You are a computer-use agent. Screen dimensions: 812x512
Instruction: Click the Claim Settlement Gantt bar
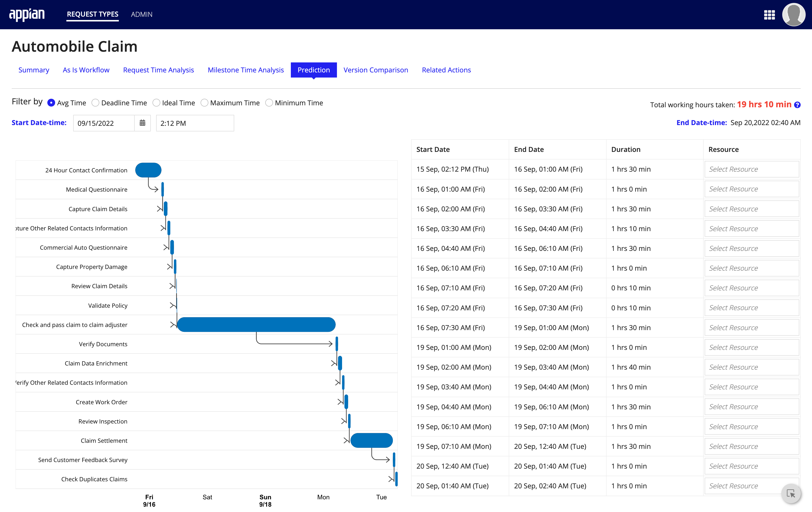[x=372, y=441]
